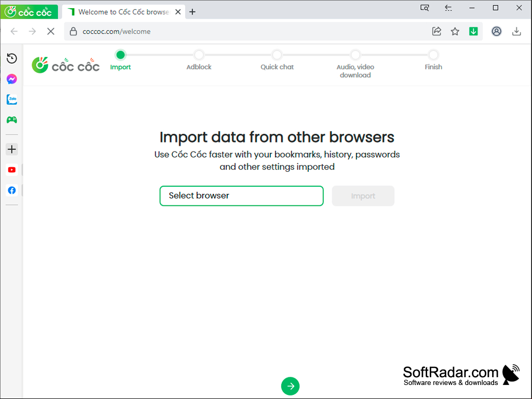Screen dimensions: 532x399
Task: Open the History sidebar icon
Action: tap(12, 58)
